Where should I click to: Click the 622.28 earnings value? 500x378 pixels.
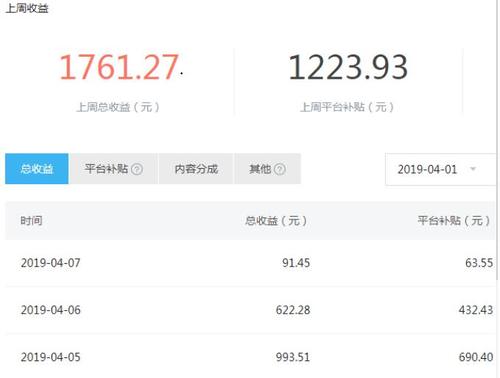click(293, 310)
